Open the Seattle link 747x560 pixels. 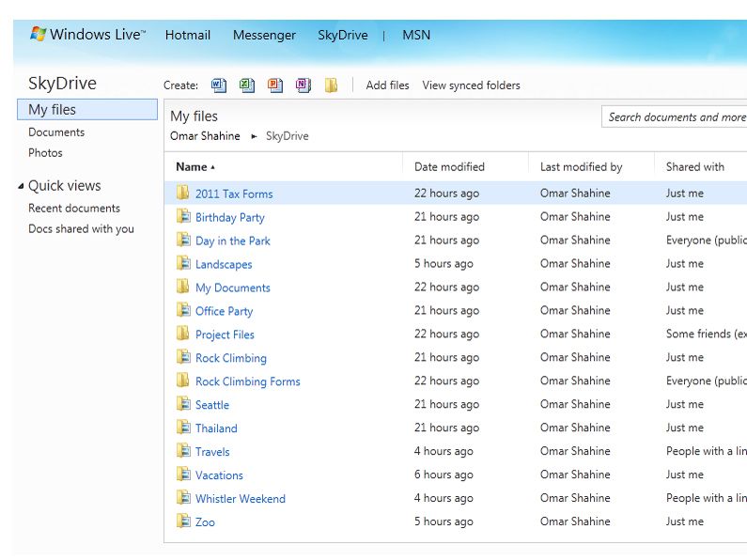212,405
